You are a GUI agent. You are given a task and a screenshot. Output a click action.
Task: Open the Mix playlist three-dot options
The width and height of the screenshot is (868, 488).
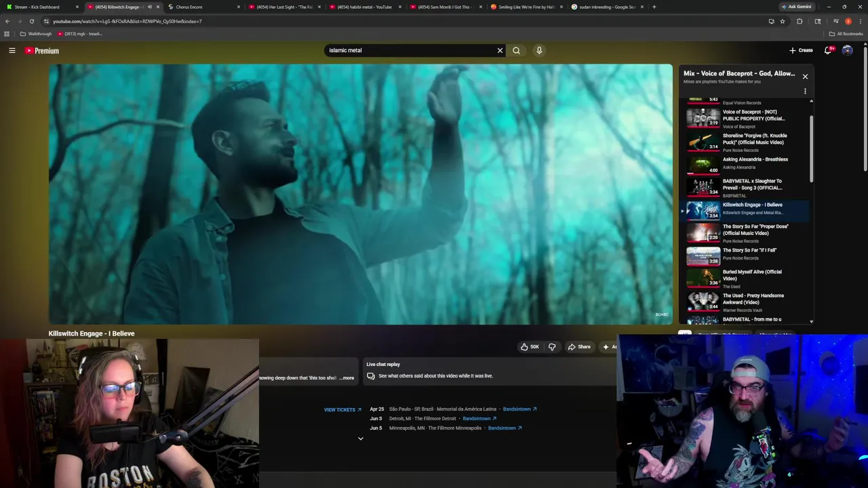tap(805, 91)
